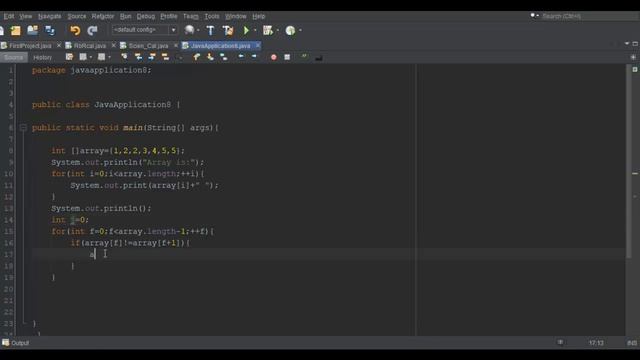This screenshot has width=640, height=360.
Task: Switch to the FirstProject.java tab
Action: (30, 46)
